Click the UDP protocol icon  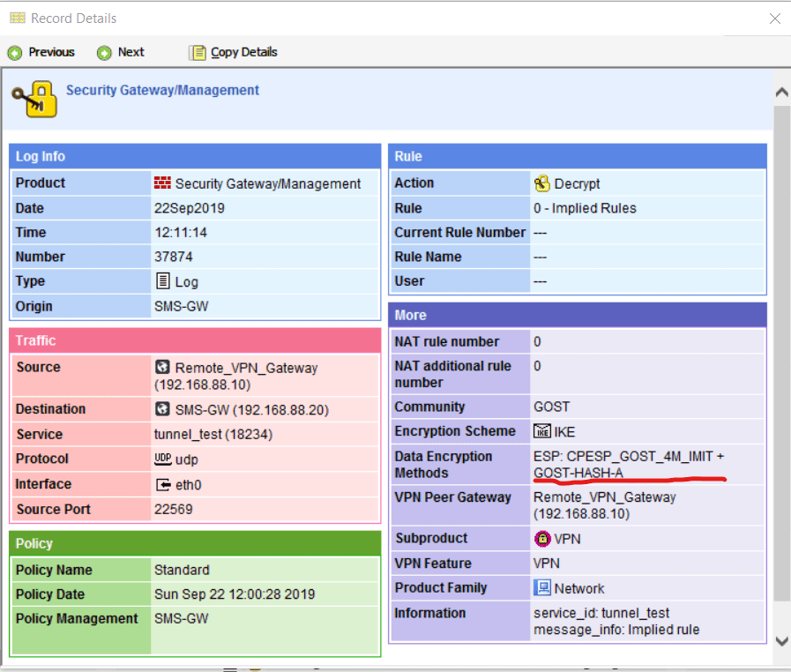[162, 459]
